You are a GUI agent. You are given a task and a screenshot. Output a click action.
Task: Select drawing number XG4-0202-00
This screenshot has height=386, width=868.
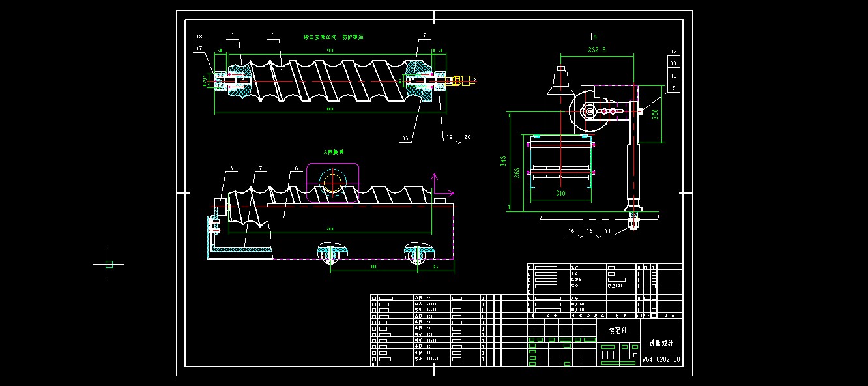pyautogui.click(x=661, y=359)
